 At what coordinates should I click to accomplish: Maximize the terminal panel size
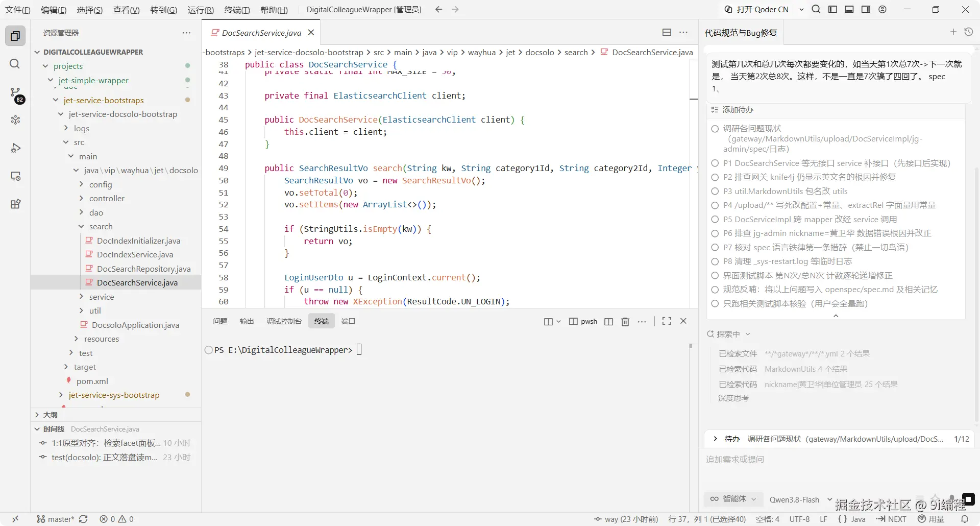667,321
